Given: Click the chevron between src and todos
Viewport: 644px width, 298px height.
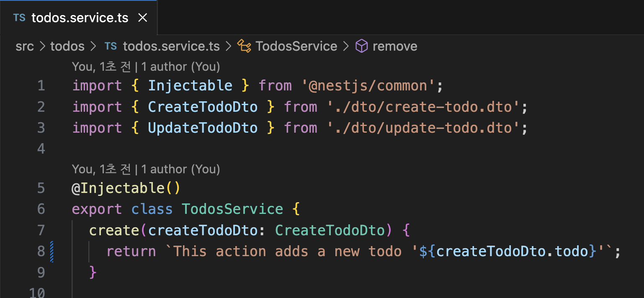Looking at the screenshot, I should pos(42,46).
